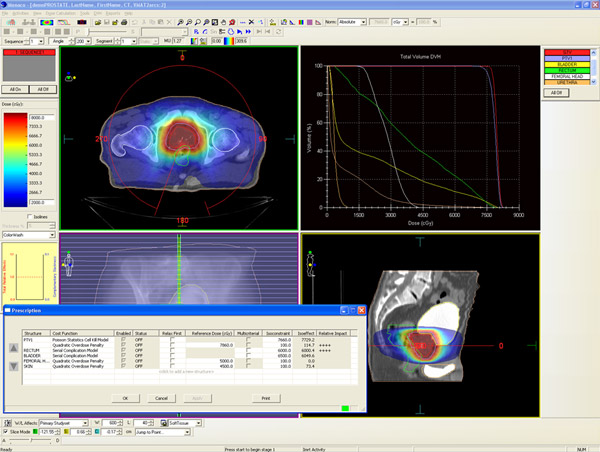Screen dimensions: 600x452
Task: Click the All On beams button
Action: coord(14,89)
